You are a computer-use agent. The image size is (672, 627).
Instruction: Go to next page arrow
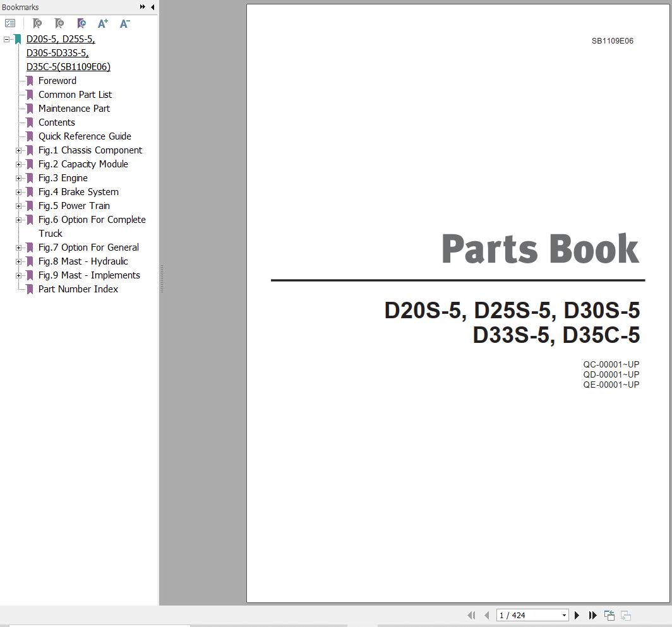click(x=577, y=616)
